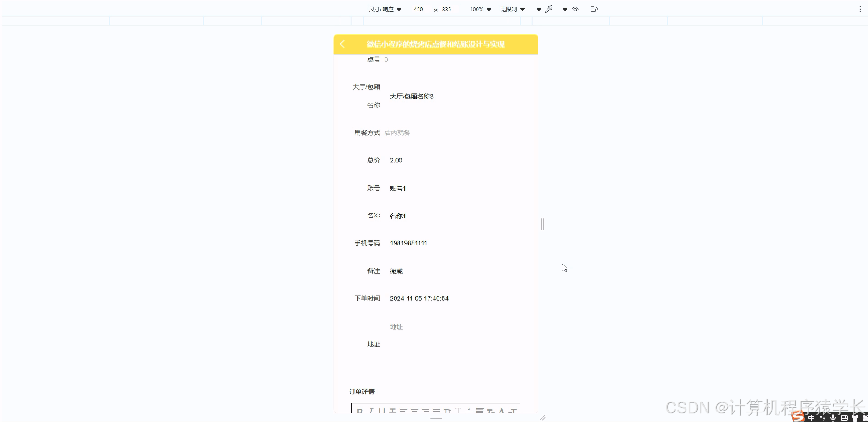Click the device rotate icon in the top toolbar
Viewport: 868px width, 422px height.
pos(594,9)
